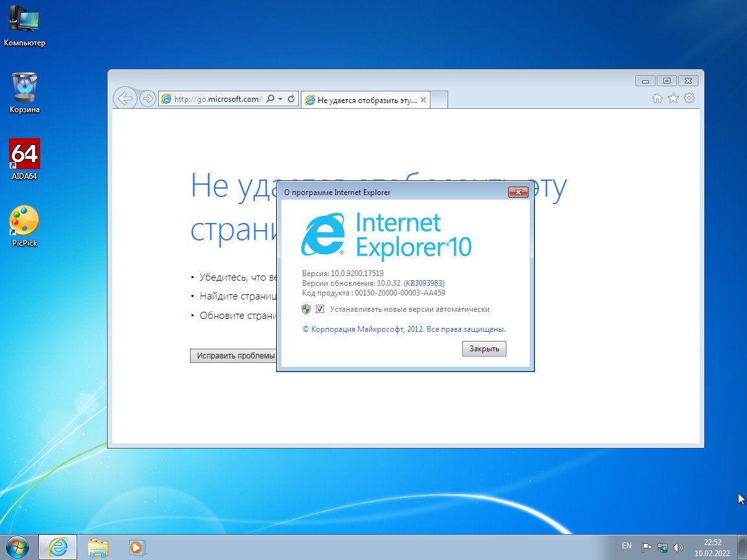
Task: Launch AIDA64 from the desktop
Action: point(24,159)
